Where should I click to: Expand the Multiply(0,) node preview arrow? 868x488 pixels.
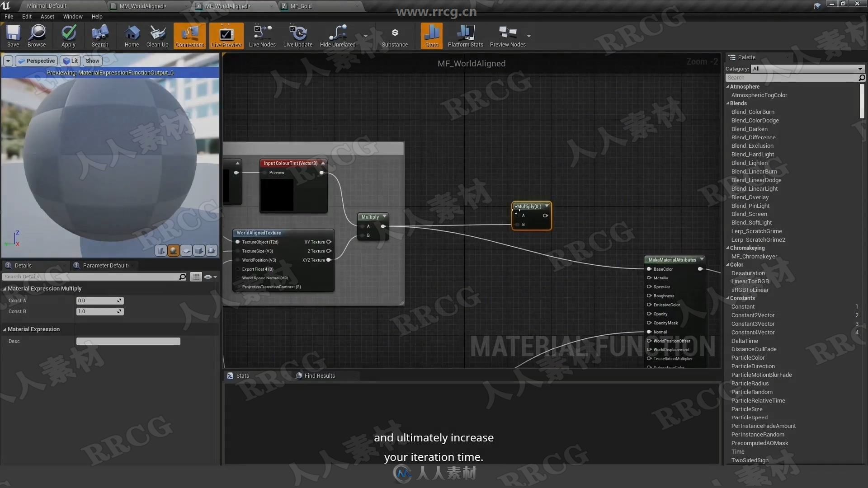click(x=547, y=206)
